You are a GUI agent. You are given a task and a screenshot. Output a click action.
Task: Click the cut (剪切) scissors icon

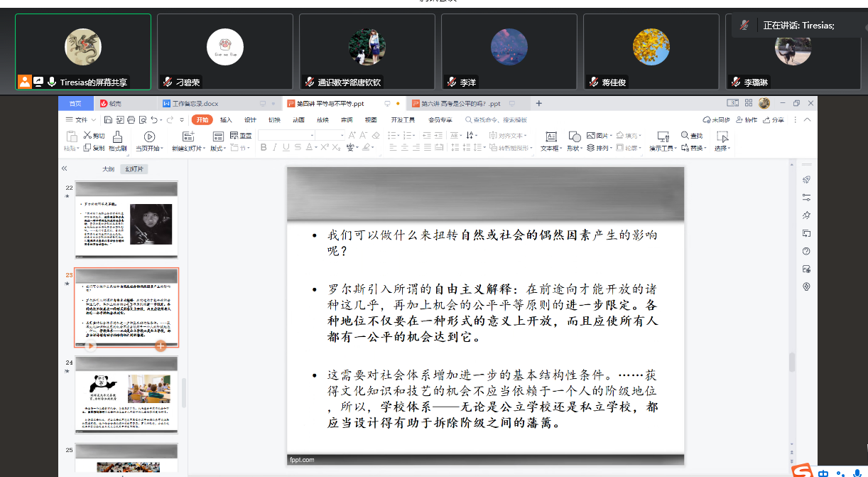[87, 136]
